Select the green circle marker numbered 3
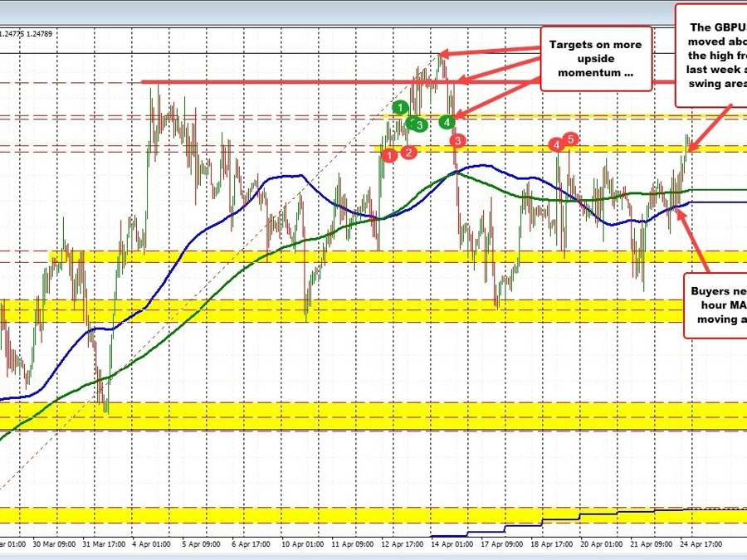The image size is (747, 560). [x=420, y=124]
